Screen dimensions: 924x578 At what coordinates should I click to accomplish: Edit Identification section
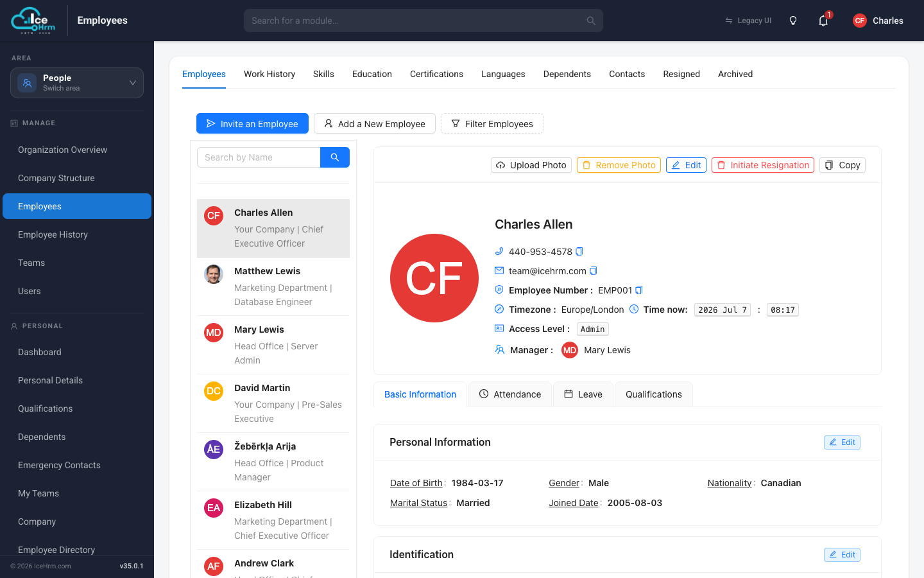click(x=842, y=555)
